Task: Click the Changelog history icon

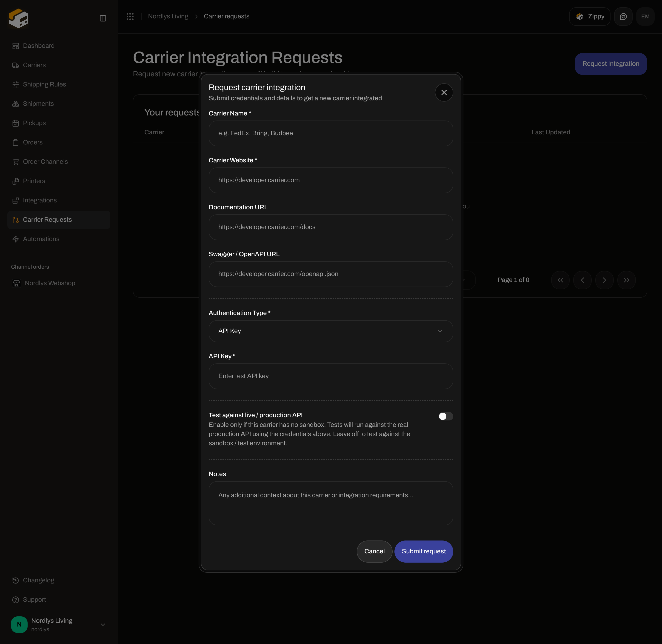Action: 16,580
